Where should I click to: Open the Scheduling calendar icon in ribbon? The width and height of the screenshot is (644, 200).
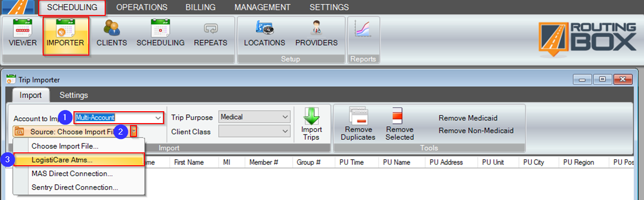point(160,34)
